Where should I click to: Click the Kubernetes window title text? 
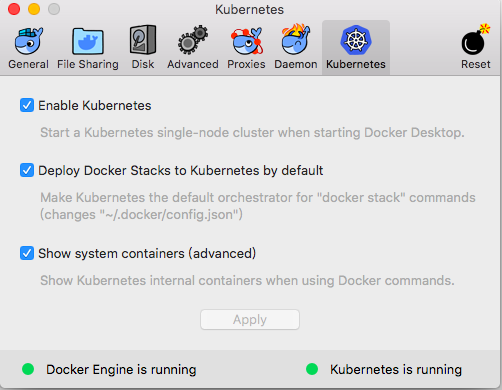coord(249,9)
